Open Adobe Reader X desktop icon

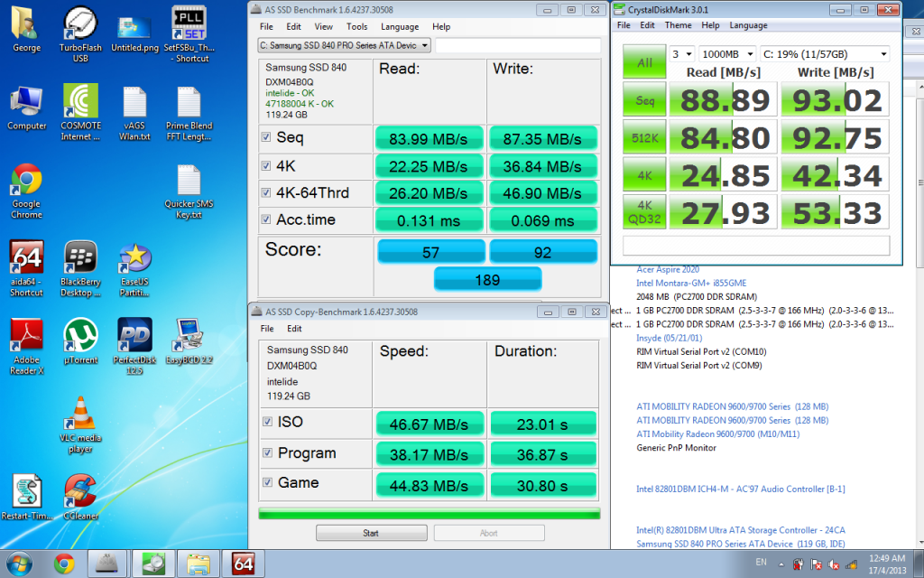pos(26,337)
